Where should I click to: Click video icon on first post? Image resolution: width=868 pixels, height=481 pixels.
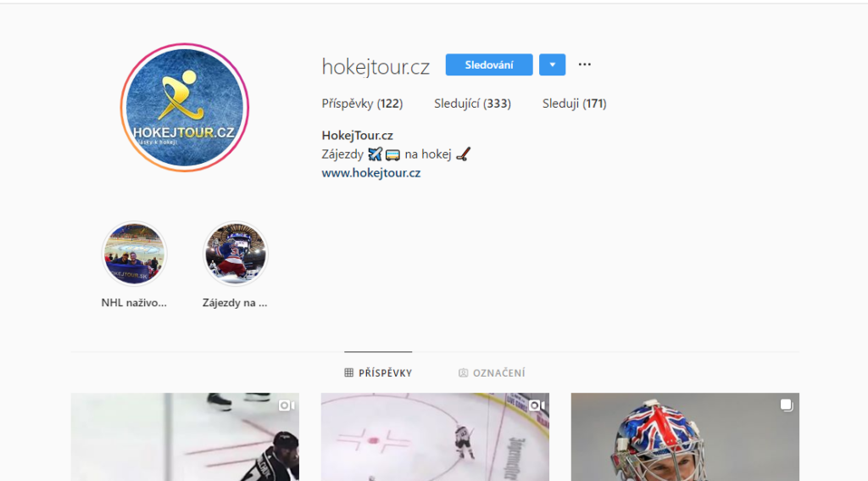click(x=287, y=405)
